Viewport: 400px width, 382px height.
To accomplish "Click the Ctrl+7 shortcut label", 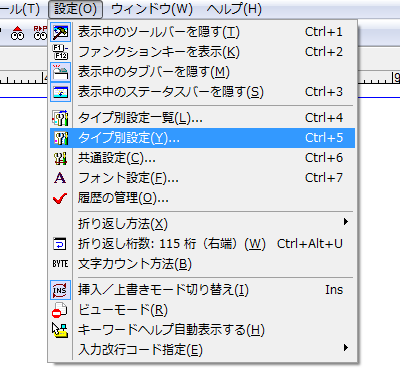I will pyautogui.click(x=324, y=178).
